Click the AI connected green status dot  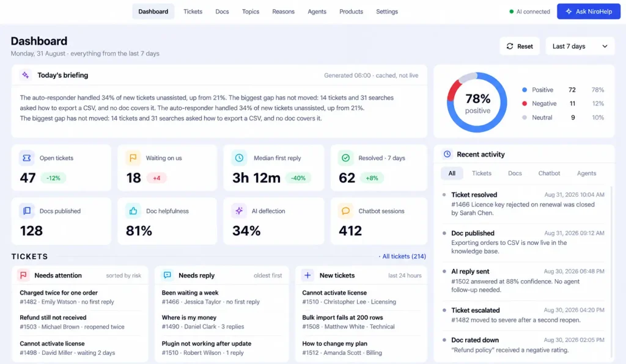(x=512, y=12)
